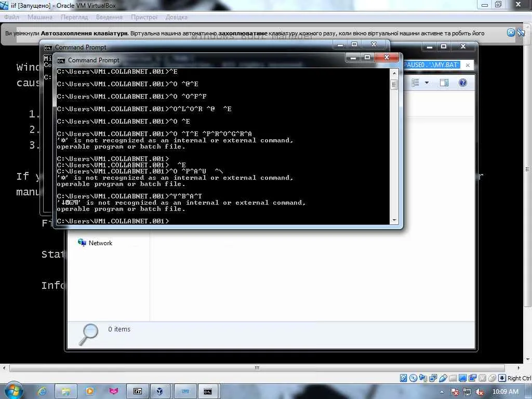Open the Перегляд menu
The height and width of the screenshot is (399, 532).
[x=74, y=17]
